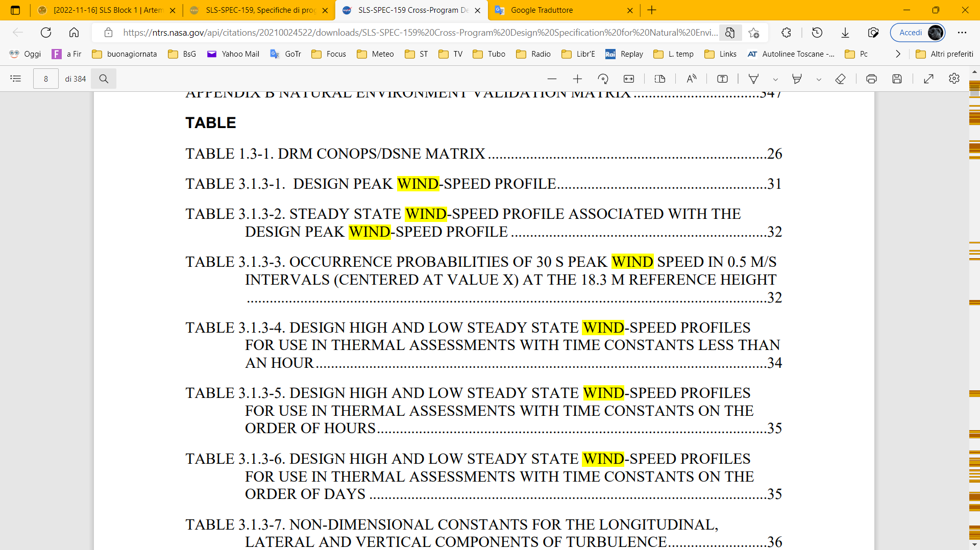This screenshot has height=550, width=980.
Task: Zoom out of the PDF
Action: tap(552, 79)
